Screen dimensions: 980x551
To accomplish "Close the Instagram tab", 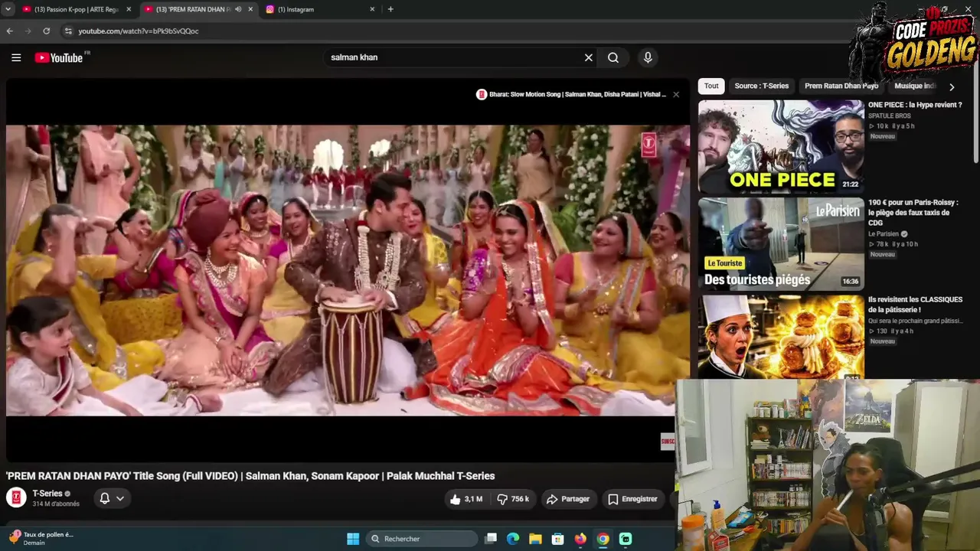I will coord(372,9).
